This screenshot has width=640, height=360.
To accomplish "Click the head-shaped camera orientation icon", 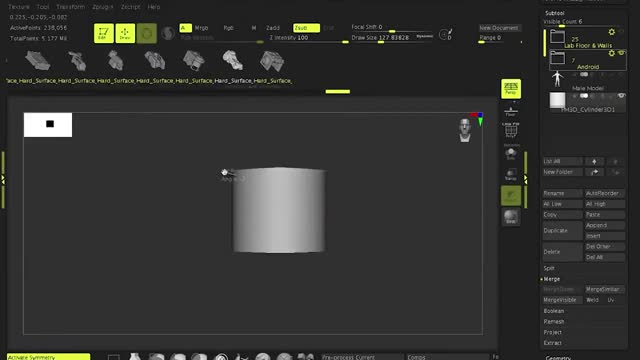I will (464, 130).
